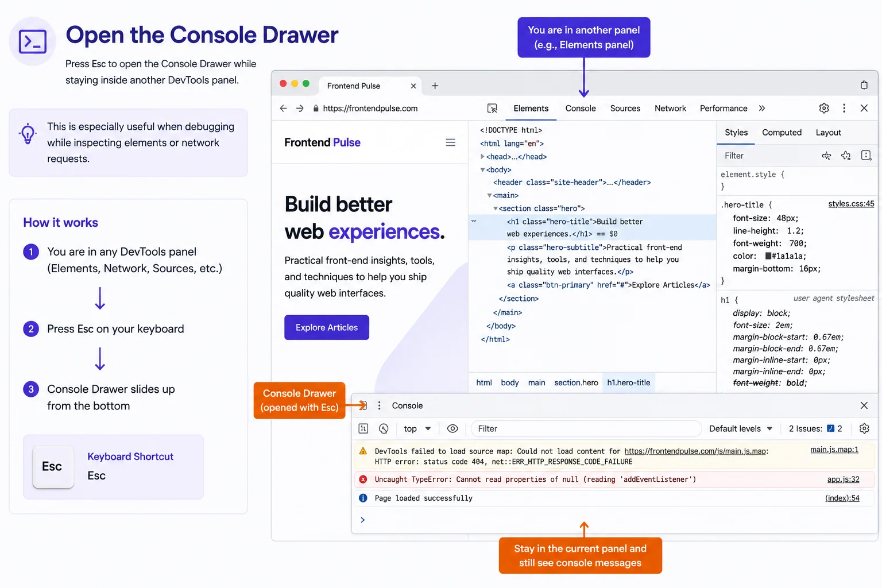882x588 pixels.
Task: Focus the Styles pane Filter field
Action: pyautogui.click(x=768, y=156)
